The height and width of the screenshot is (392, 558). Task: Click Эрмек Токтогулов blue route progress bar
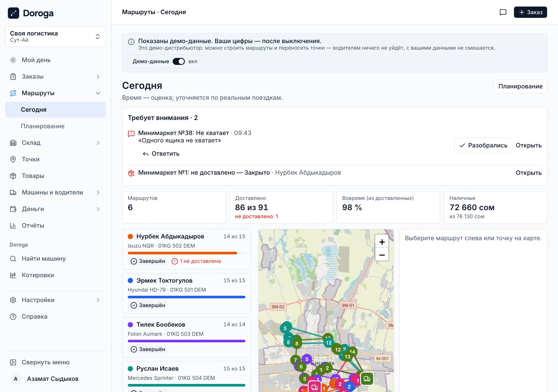[186, 297]
